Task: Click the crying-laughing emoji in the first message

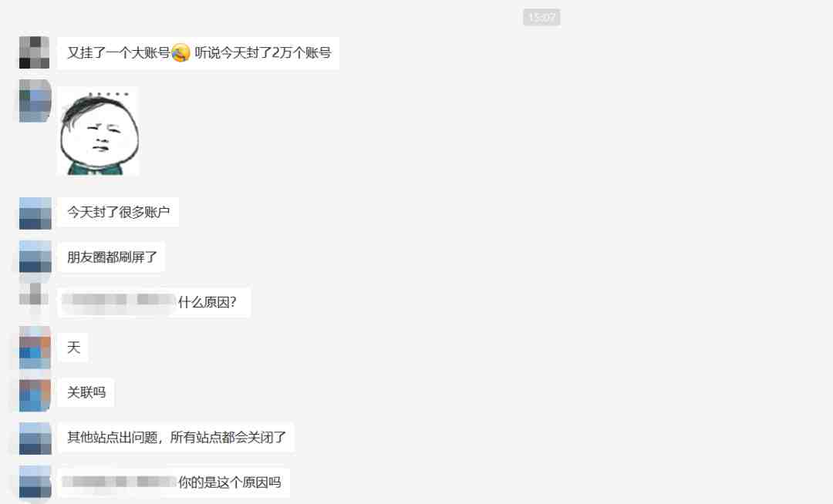Action: (180, 52)
